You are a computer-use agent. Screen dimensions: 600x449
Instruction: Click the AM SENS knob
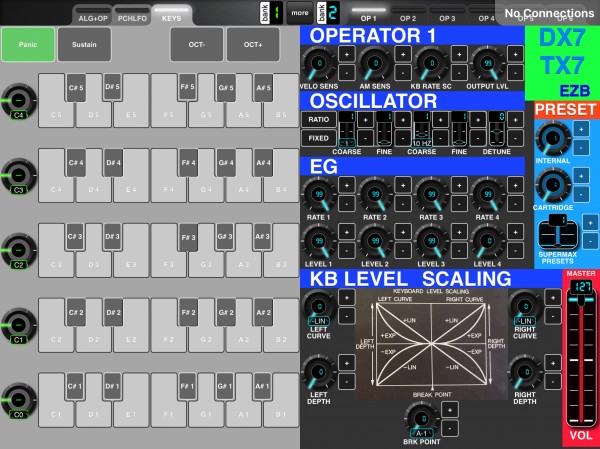tap(375, 65)
